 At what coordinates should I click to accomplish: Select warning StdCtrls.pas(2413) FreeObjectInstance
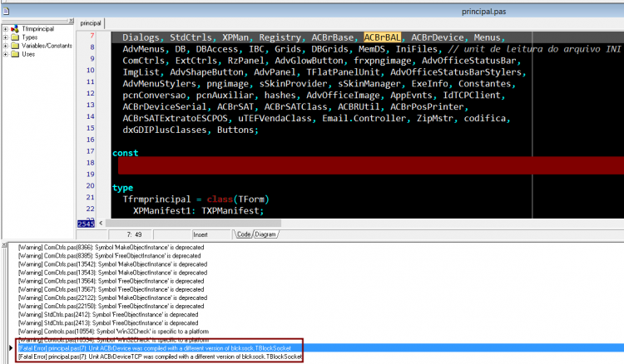(x=108, y=322)
